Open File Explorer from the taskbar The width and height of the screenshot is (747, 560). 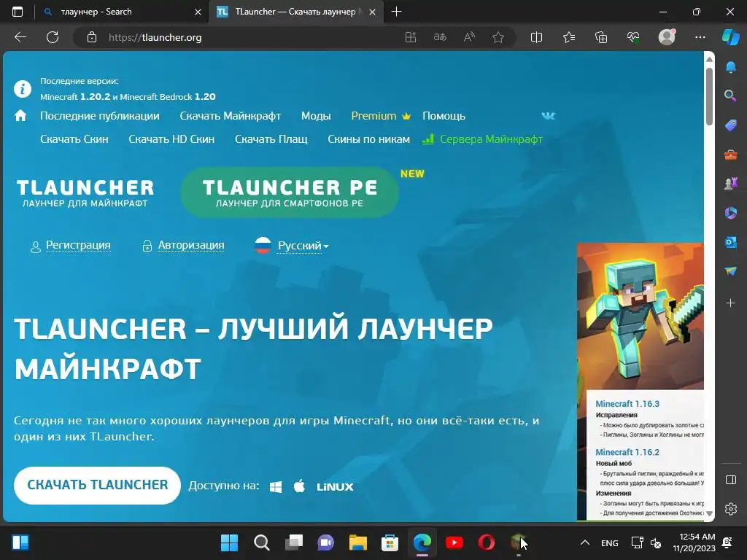[x=357, y=542]
